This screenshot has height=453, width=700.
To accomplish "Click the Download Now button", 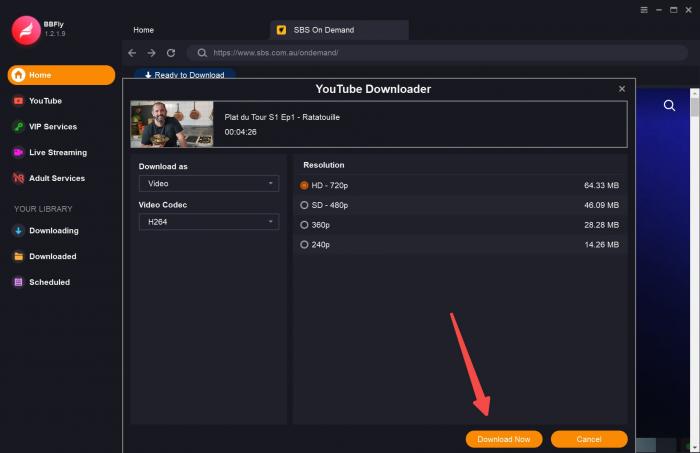I will (504, 439).
